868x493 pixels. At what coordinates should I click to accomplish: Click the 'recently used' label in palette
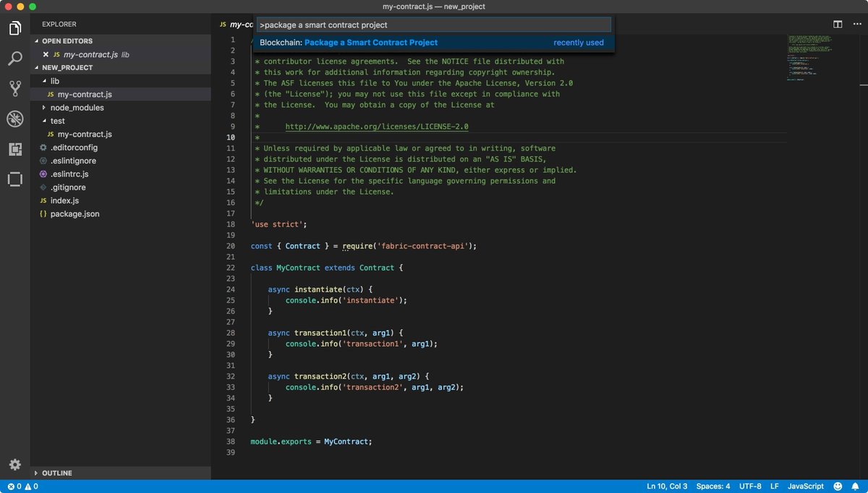(x=579, y=43)
